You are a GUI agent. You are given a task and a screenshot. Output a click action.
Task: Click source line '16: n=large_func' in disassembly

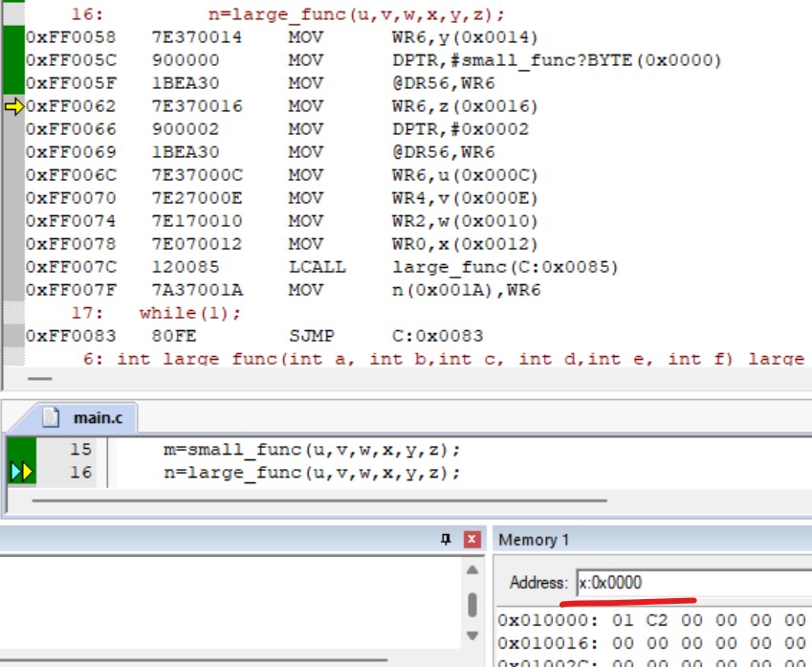point(288,14)
